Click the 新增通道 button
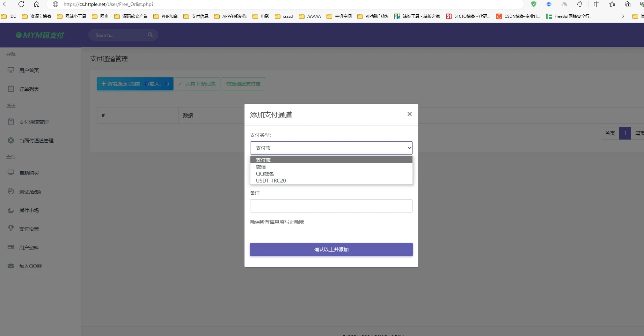This screenshot has width=644, height=336. click(x=135, y=84)
